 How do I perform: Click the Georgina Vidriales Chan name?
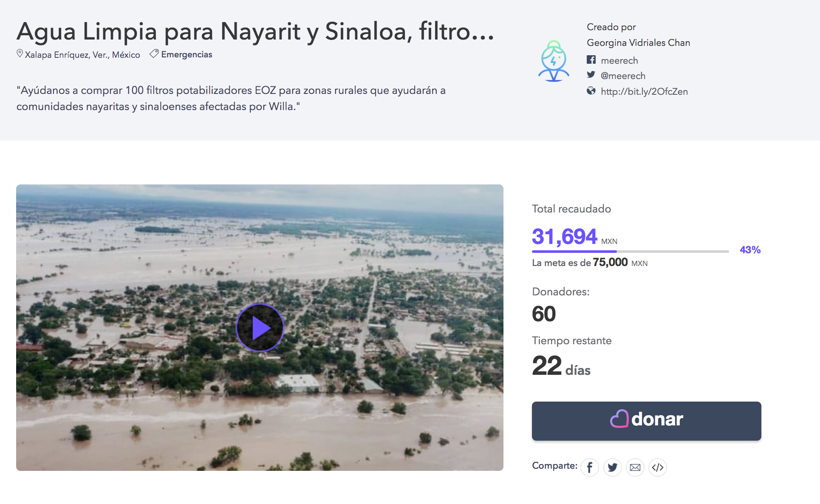pyautogui.click(x=638, y=42)
